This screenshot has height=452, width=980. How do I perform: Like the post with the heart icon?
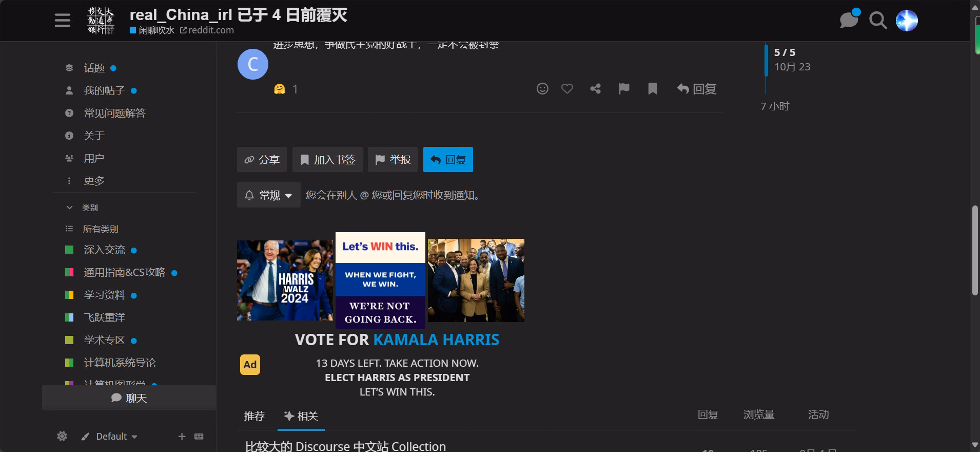(567, 89)
